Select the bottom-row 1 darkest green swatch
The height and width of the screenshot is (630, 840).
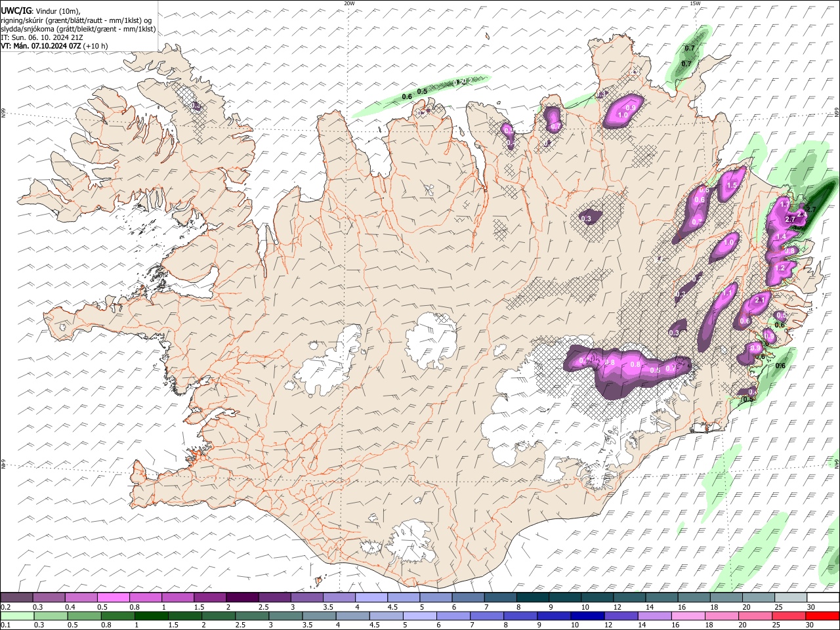pos(151,616)
